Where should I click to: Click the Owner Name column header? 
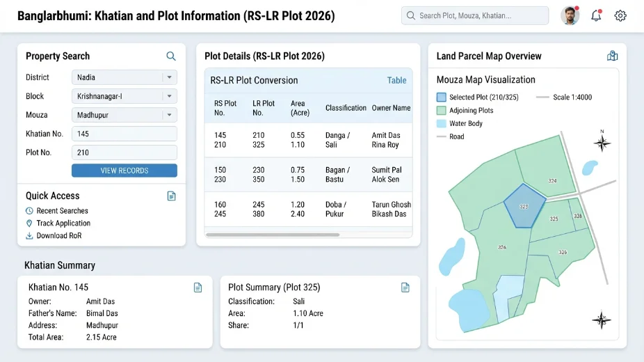click(391, 108)
